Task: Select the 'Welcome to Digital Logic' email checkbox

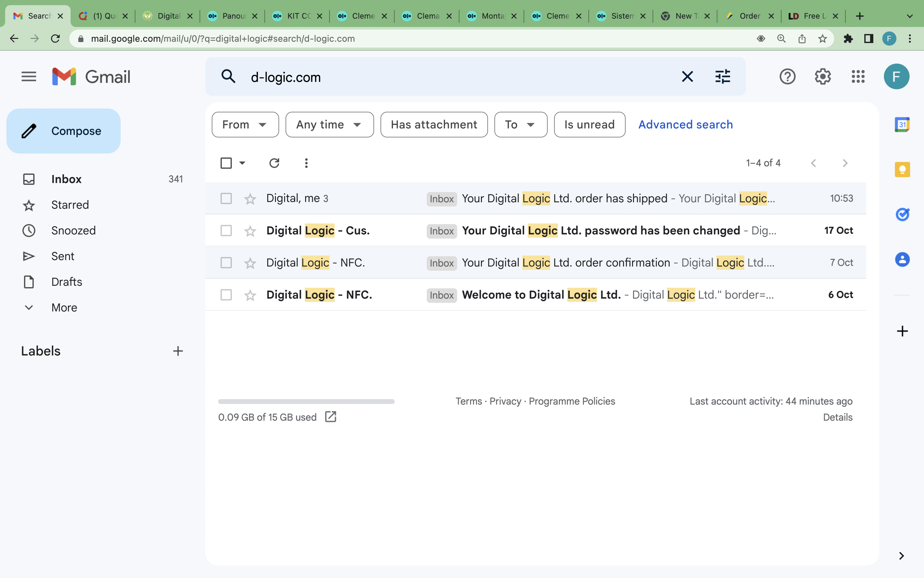Action: [226, 295]
